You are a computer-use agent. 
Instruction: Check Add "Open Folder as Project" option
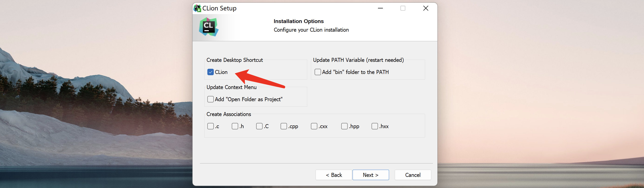pos(211,99)
